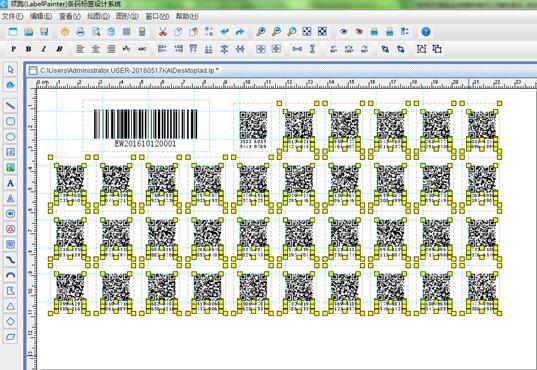The height and width of the screenshot is (370, 537).
Task: Click the save floppy disk icon
Action: click(44, 32)
